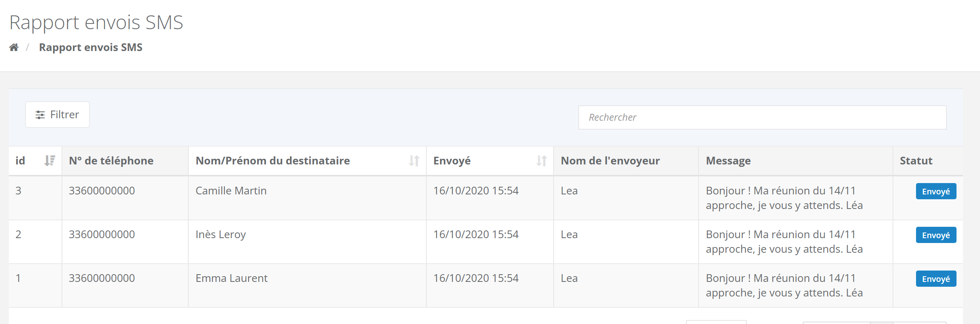Viewport: 980px width, 324px height.
Task: Select sent date in Emma Laurent row
Action: (x=476, y=278)
